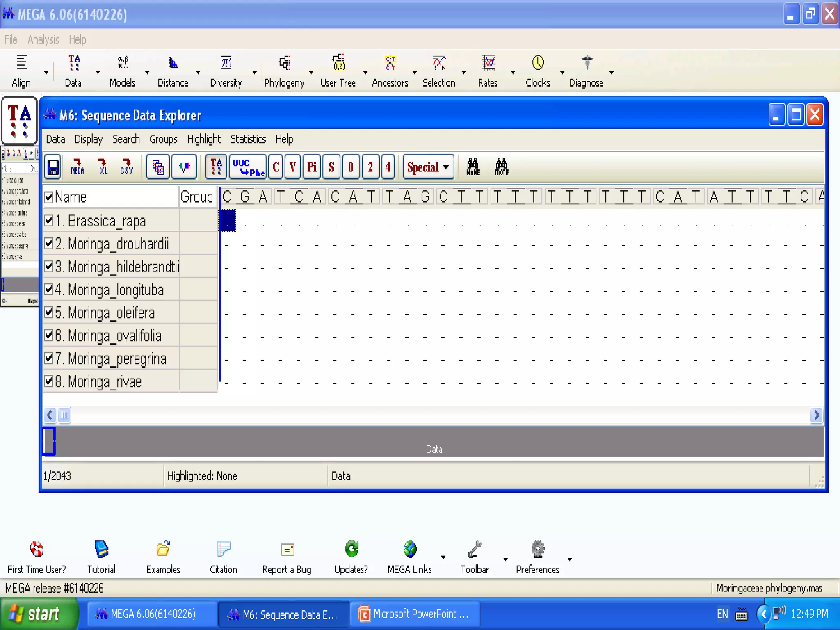Uncheck Moringa_drouhardii checkbox
Viewport: 840px width, 630px height.
pos(49,244)
